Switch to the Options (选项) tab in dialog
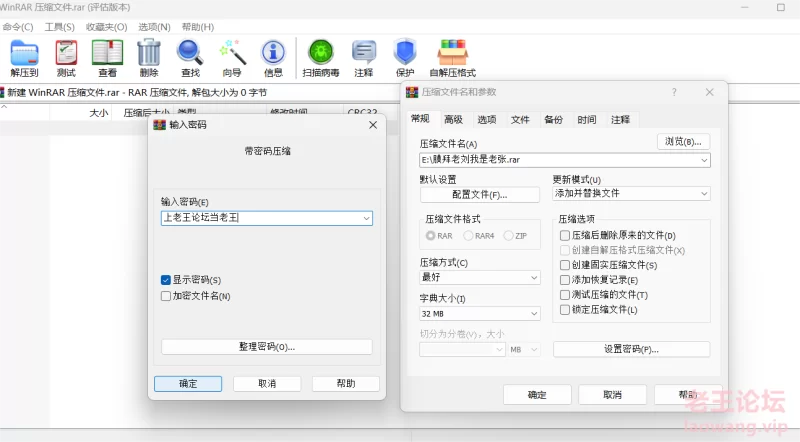 [487, 120]
